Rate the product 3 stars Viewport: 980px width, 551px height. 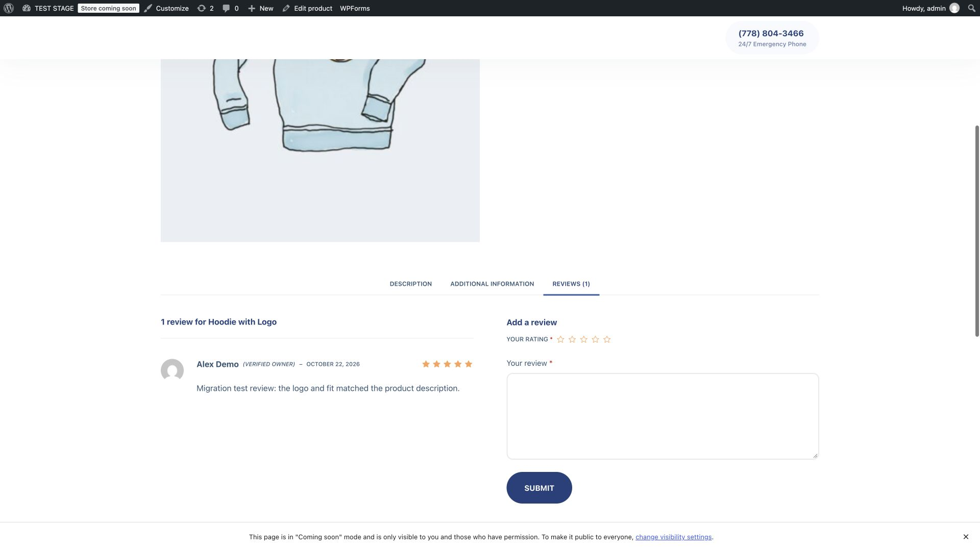584,339
